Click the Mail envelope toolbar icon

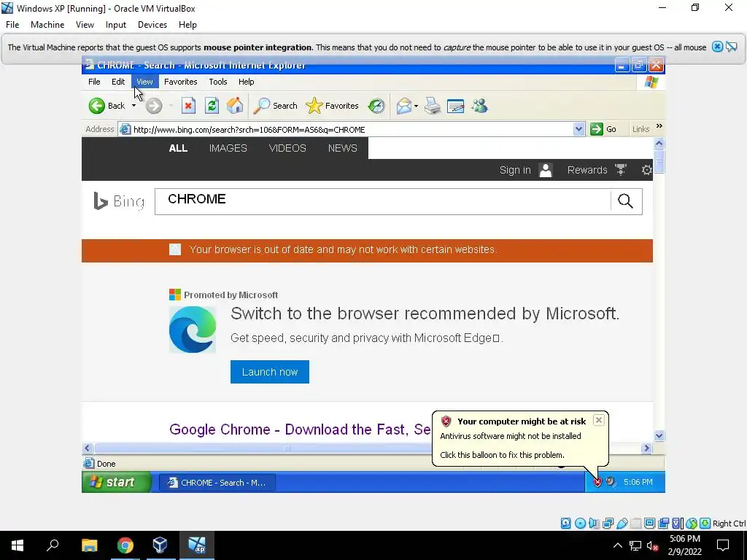pos(403,106)
